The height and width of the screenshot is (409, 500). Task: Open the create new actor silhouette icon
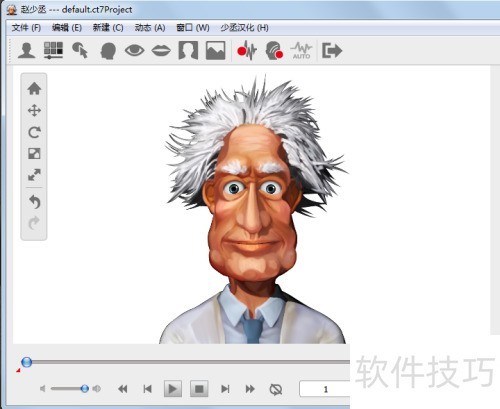tap(27, 51)
